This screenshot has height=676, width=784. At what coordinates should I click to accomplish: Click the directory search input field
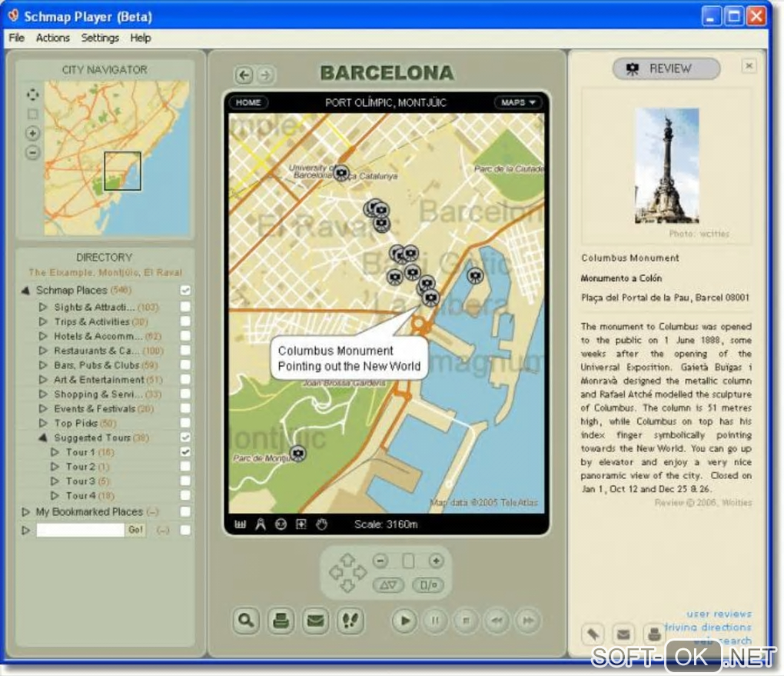point(81,529)
